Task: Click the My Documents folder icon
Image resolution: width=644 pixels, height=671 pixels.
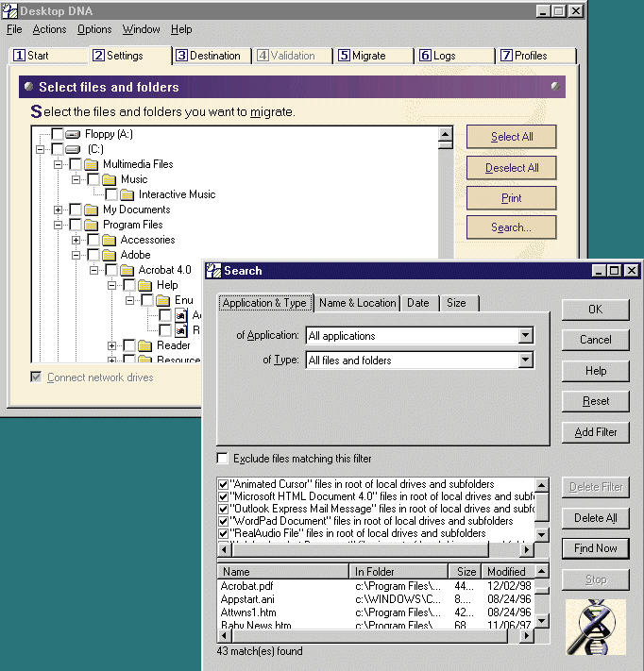Action: (92, 210)
